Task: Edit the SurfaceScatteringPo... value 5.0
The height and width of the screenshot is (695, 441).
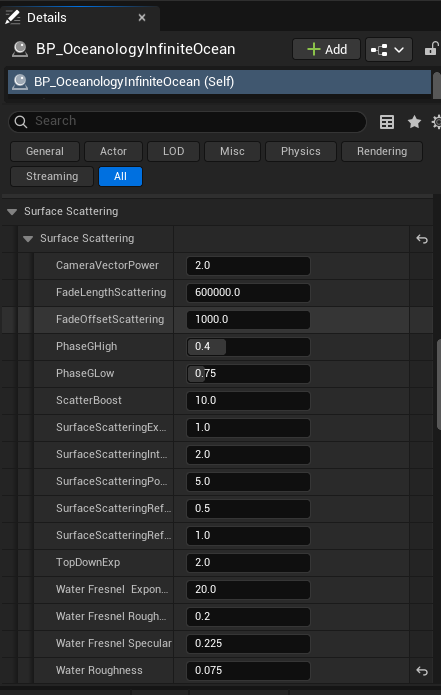Action: point(248,482)
